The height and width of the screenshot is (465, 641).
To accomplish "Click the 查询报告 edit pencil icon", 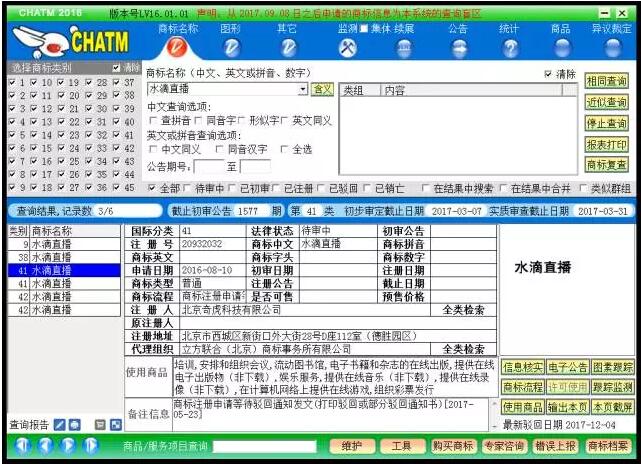I will (x=60, y=425).
